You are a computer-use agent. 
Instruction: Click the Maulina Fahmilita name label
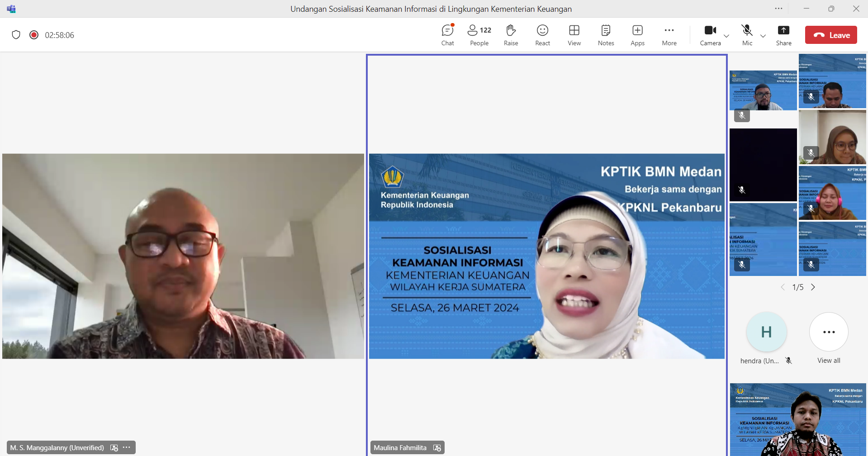point(400,447)
